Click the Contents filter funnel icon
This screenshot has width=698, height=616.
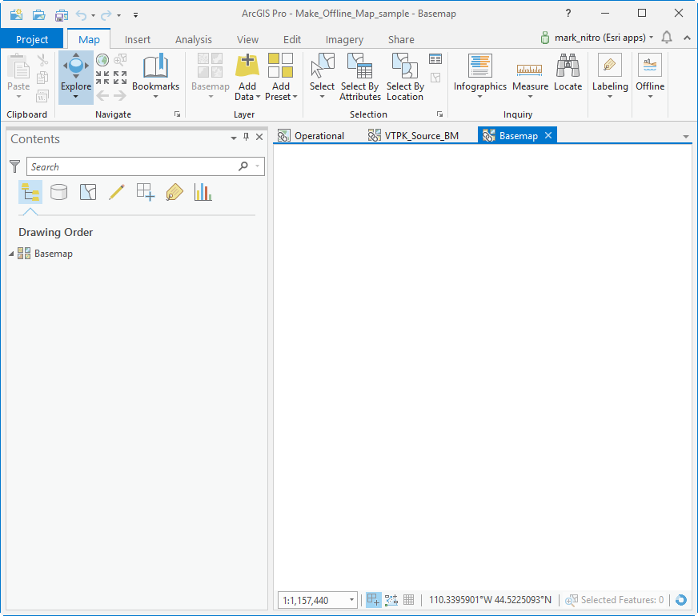coord(15,166)
